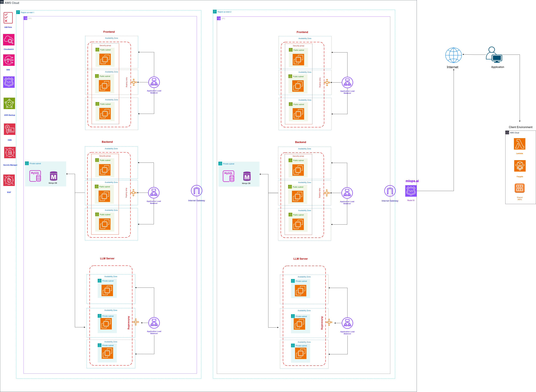The height and width of the screenshot is (392, 536).
Task: Select us-west-2 Internet Gateway icon
Action: click(390, 191)
